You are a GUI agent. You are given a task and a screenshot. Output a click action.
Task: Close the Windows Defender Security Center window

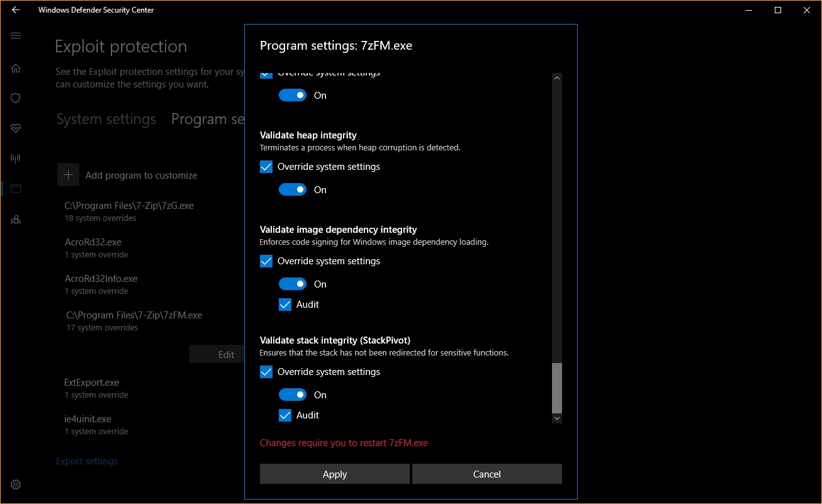tap(807, 10)
